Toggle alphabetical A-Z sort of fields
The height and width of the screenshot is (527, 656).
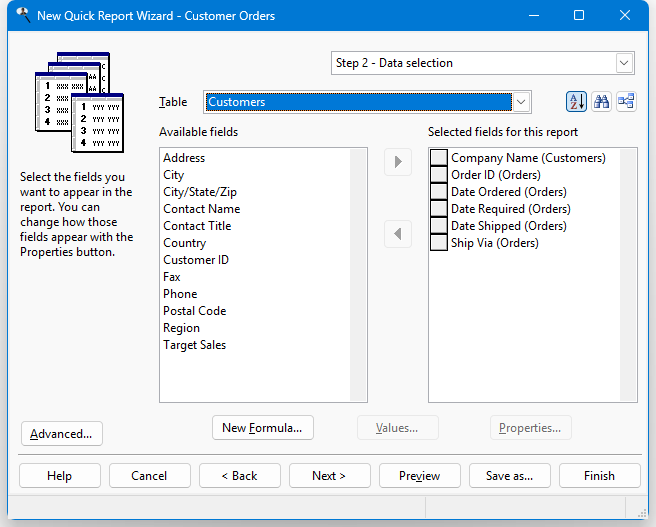tap(576, 102)
